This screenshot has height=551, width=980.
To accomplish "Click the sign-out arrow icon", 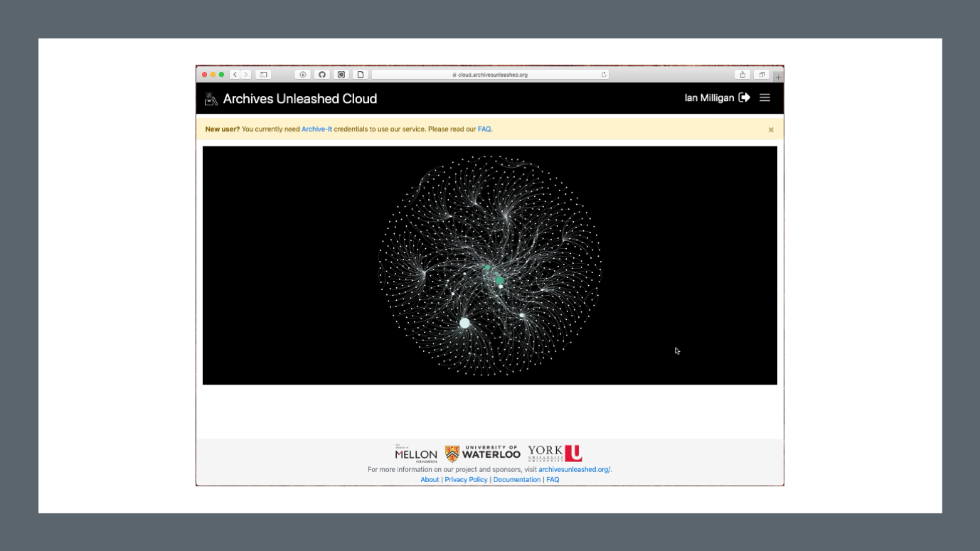I will pyautogui.click(x=745, y=98).
